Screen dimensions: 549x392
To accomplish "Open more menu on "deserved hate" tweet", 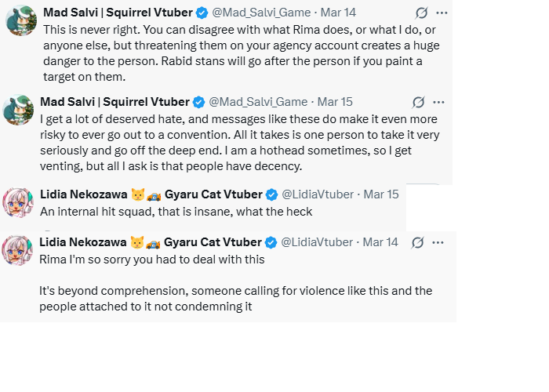I will [x=438, y=103].
